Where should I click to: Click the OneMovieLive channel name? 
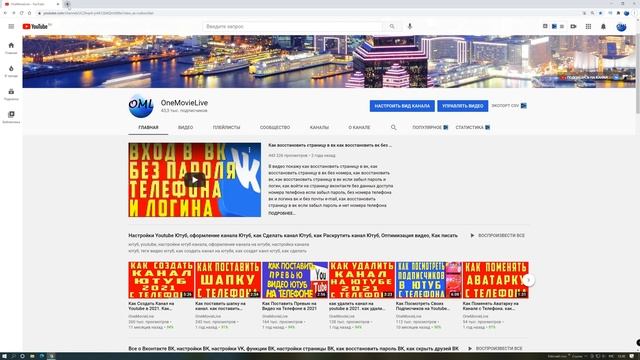pyautogui.click(x=184, y=103)
